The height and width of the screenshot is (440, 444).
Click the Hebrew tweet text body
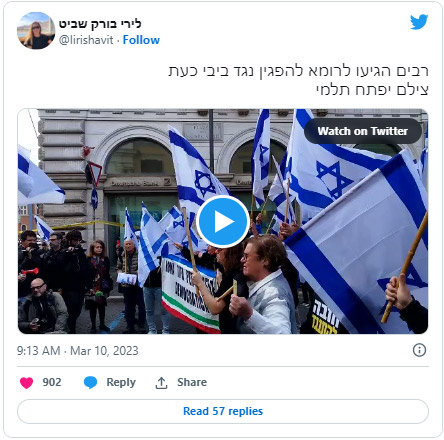point(298,80)
